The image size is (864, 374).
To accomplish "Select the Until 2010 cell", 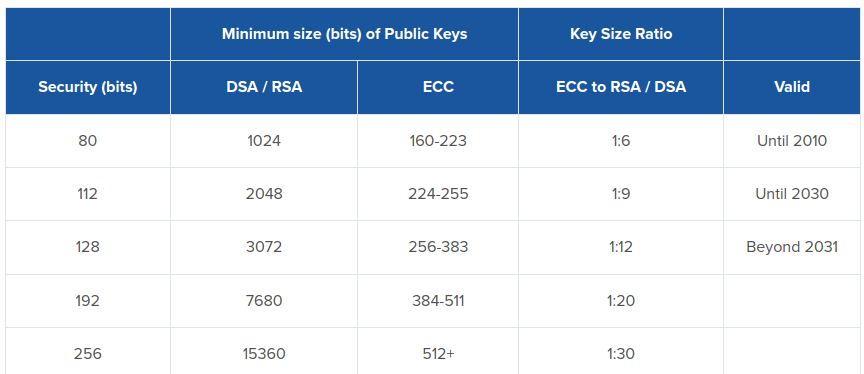I will pos(792,141).
